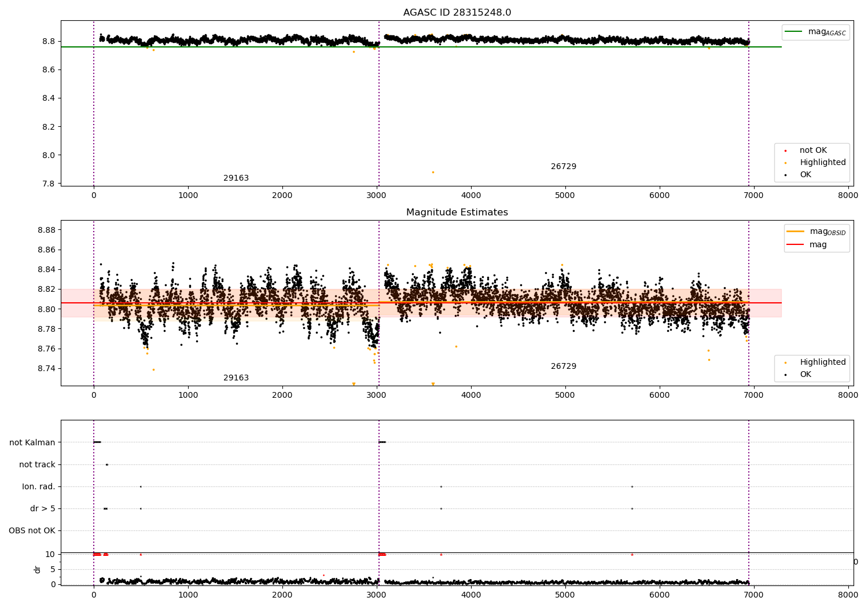Click the 'OBS not OK' row label

click(32, 531)
